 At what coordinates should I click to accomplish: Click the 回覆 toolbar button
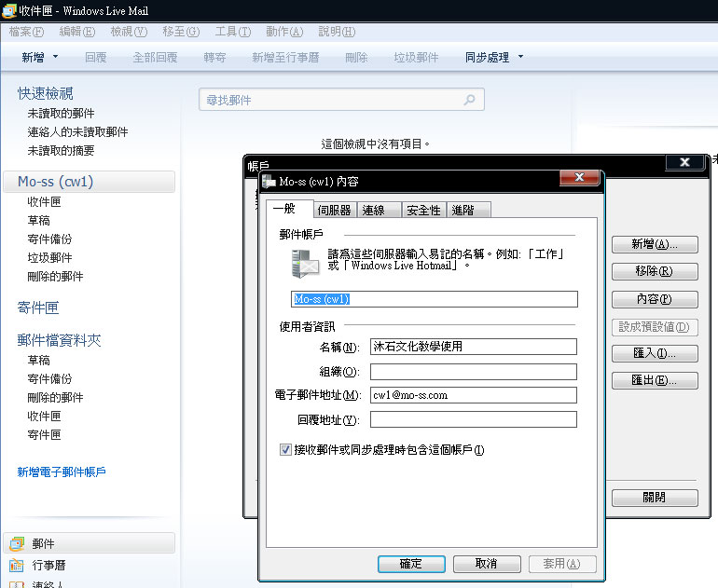[x=96, y=57]
